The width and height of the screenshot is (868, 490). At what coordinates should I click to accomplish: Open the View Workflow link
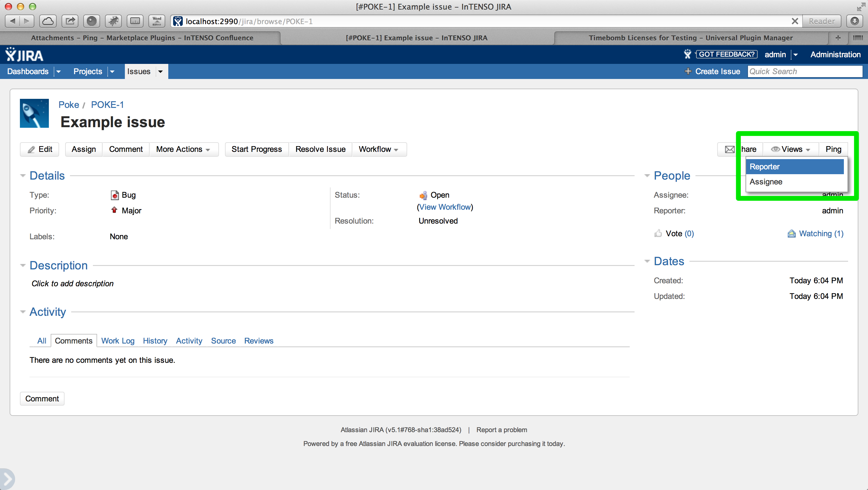tap(445, 207)
